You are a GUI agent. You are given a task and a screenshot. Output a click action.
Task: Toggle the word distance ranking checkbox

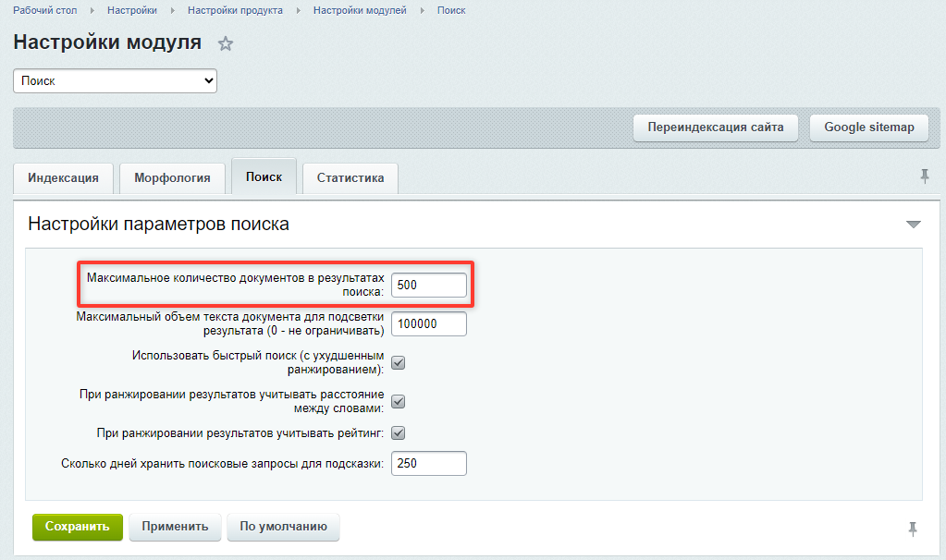[x=399, y=401]
